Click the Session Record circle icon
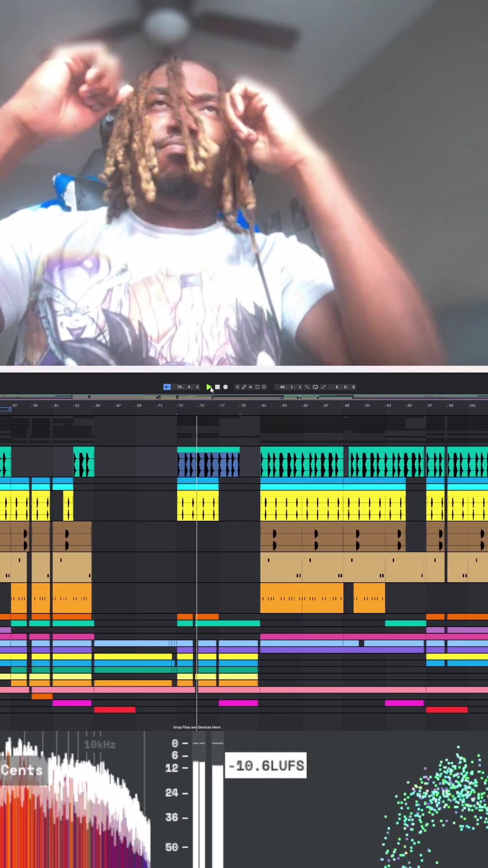The image size is (488, 868). pyautogui.click(x=264, y=387)
